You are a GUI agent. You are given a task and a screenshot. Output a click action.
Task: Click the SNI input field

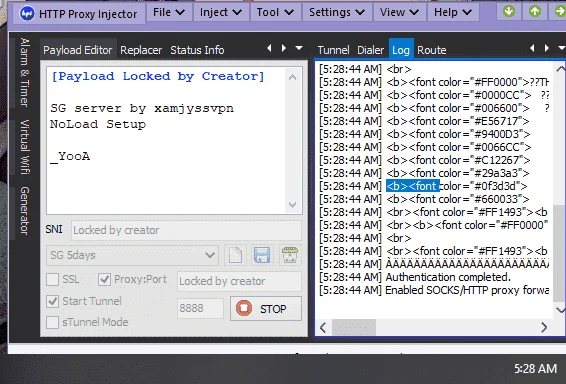pyautogui.click(x=186, y=230)
